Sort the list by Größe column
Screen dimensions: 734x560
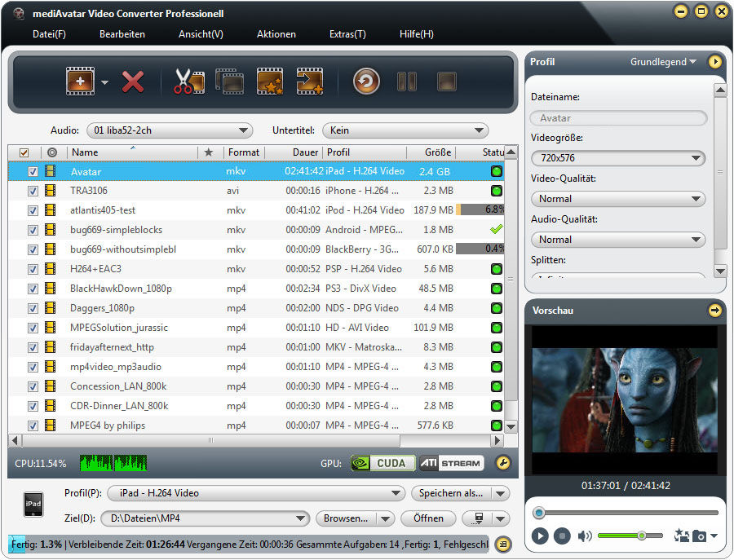tap(431, 152)
